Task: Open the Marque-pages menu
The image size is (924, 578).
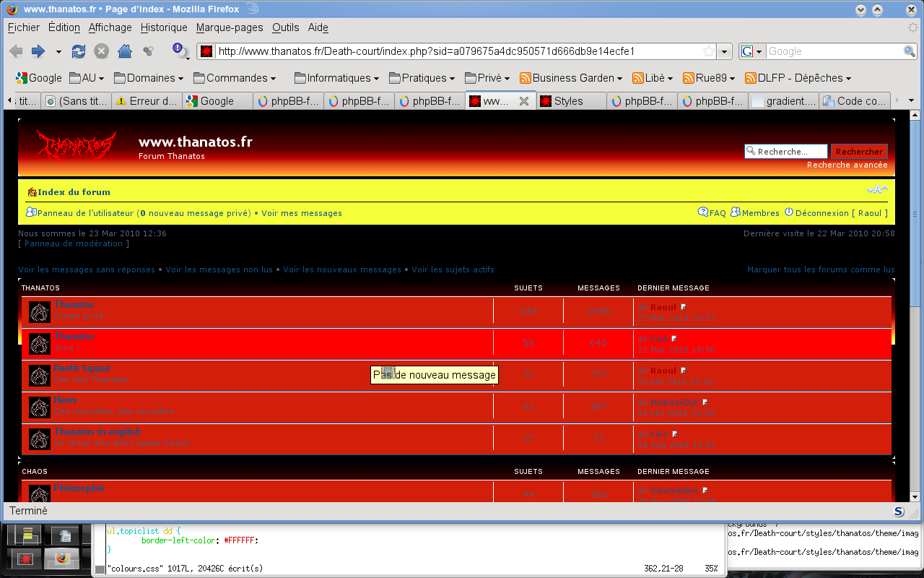Action: pos(230,27)
